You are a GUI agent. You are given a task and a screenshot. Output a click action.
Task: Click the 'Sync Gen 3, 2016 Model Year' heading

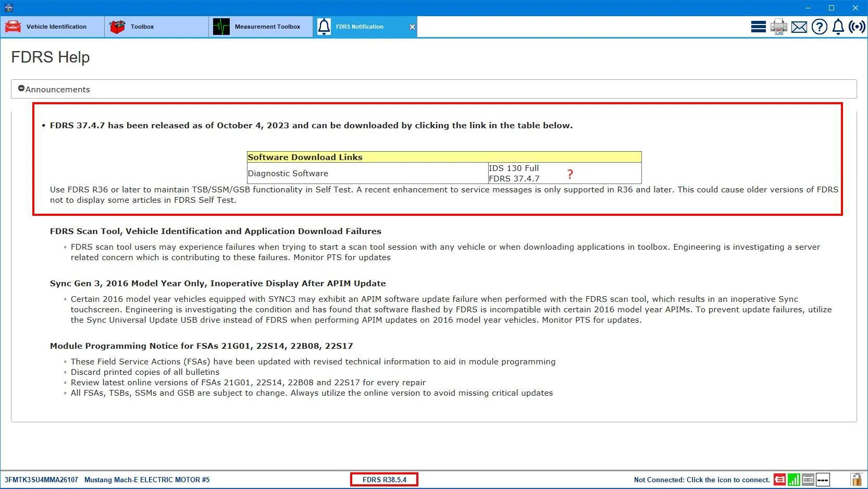218,283
